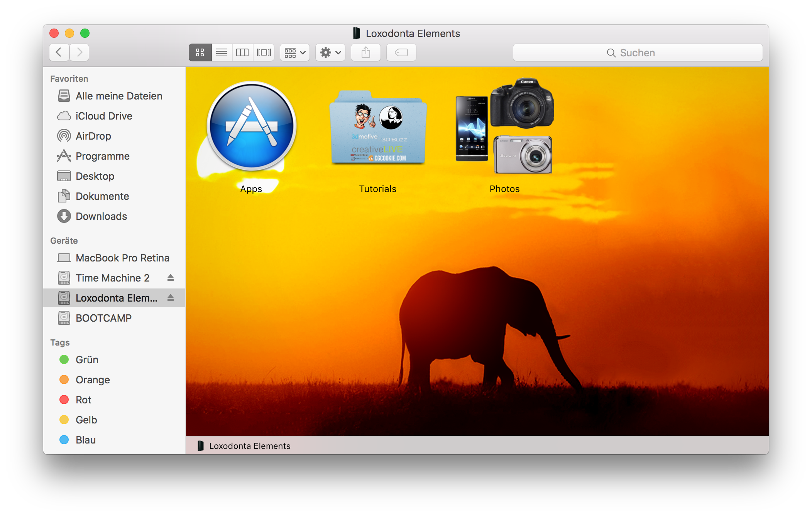Switch to column view
The width and height of the screenshot is (812, 516).
click(242, 52)
